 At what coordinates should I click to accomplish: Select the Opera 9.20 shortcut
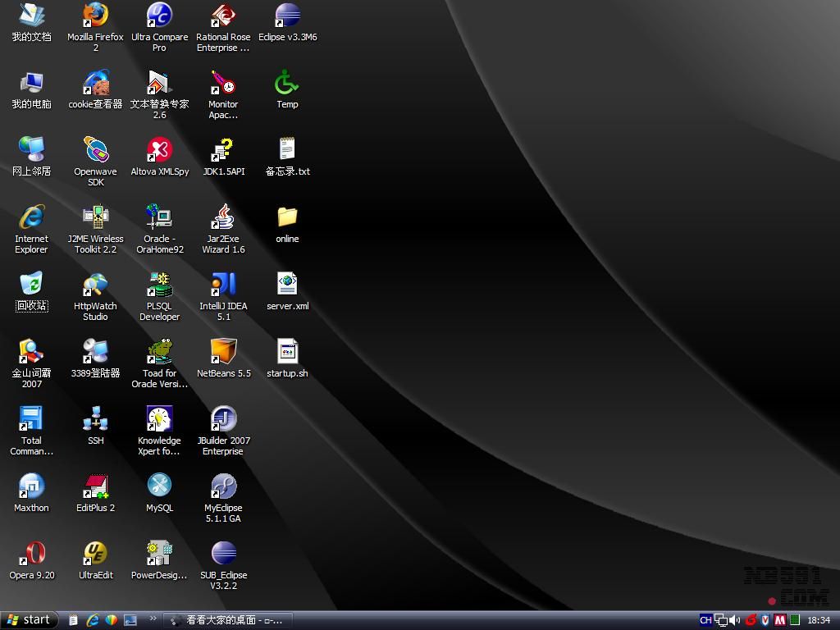31,554
